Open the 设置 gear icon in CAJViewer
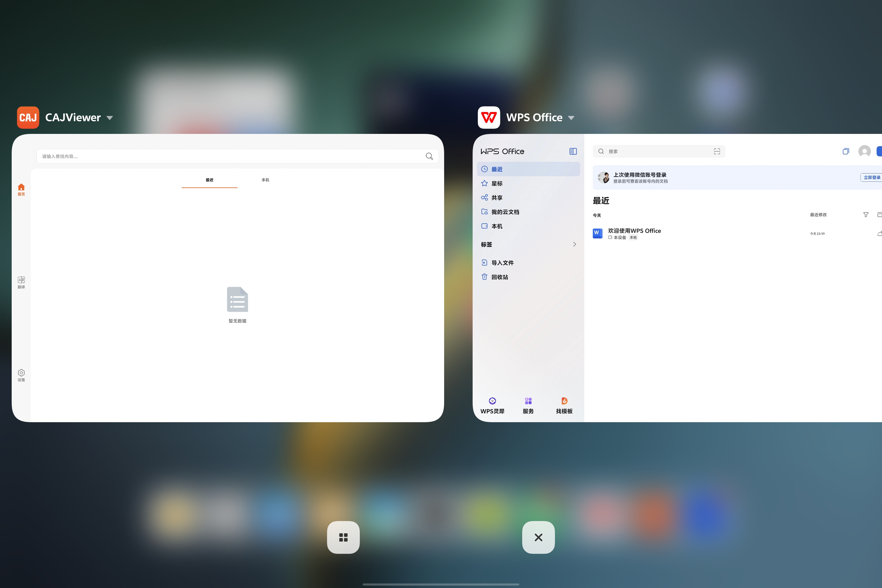 (21, 375)
